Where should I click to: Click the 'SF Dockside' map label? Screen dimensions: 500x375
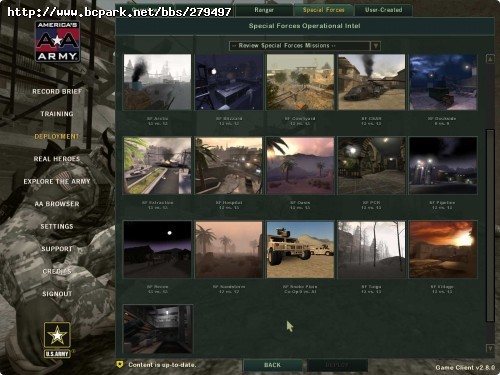tap(442, 119)
